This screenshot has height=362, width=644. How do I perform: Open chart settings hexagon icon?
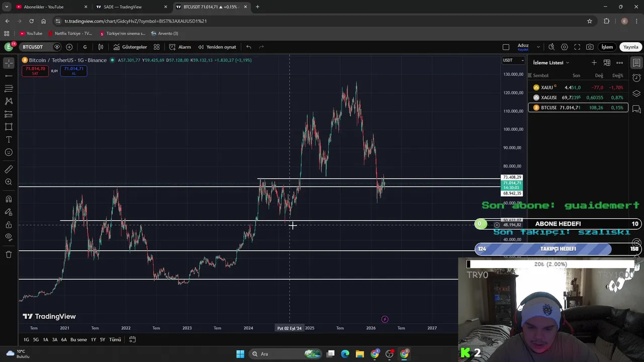pos(565,47)
